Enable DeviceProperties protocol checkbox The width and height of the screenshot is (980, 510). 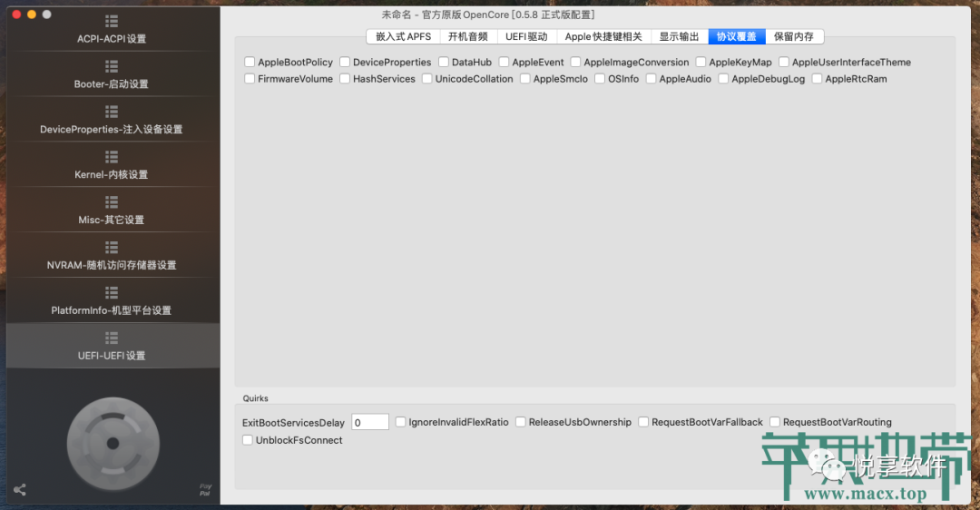pos(345,62)
